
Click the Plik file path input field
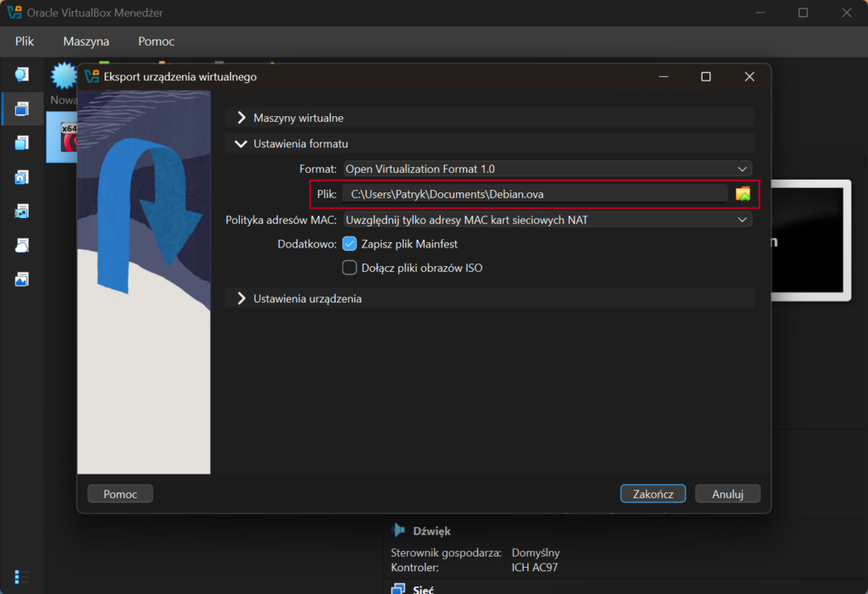(534, 194)
